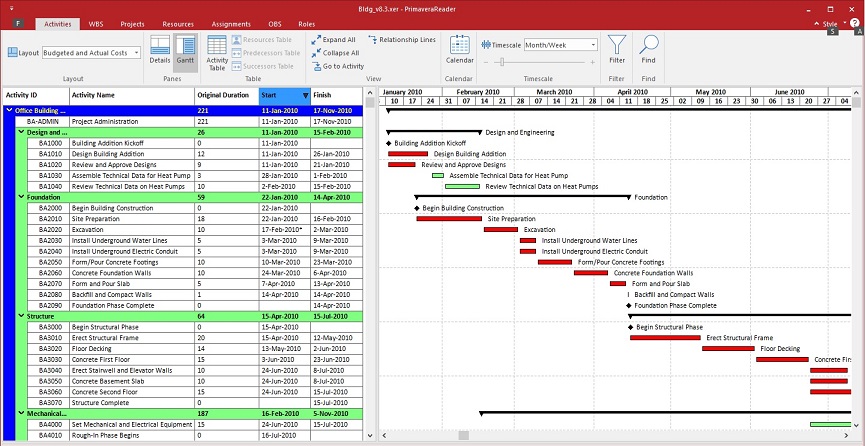Open the Activity Table icon

[x=217, y=50]
